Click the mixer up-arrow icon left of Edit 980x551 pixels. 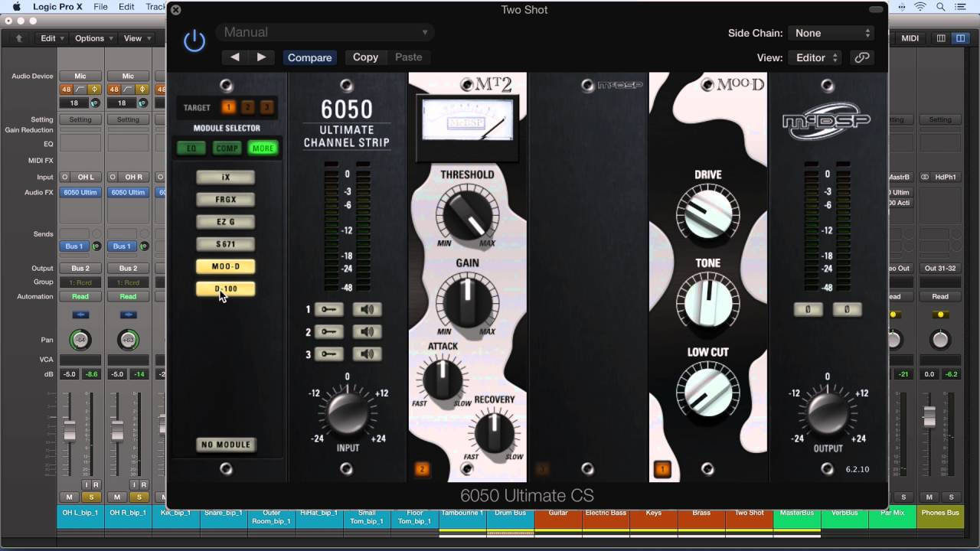pos(19,38)
